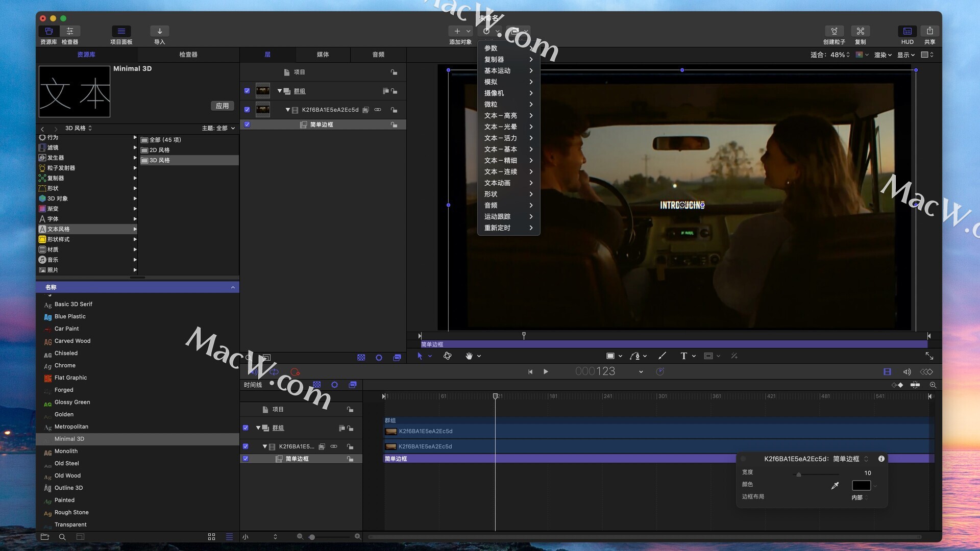Click the Import (导入) toolbar icon
980x551 pixels.
(159, 31)
